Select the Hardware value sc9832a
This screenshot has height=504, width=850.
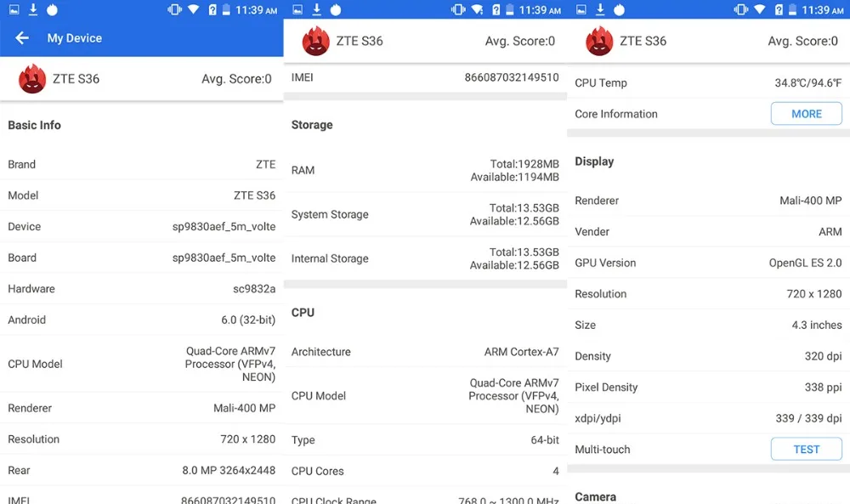254,289
